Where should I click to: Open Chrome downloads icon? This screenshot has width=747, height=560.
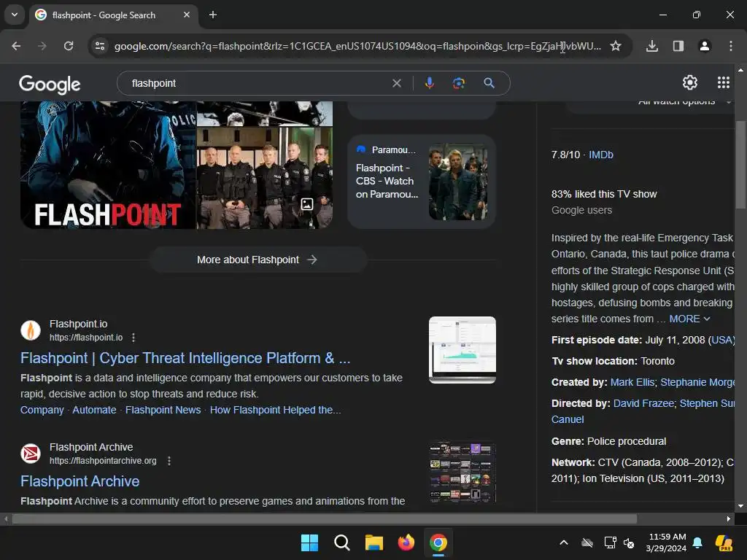652,46
